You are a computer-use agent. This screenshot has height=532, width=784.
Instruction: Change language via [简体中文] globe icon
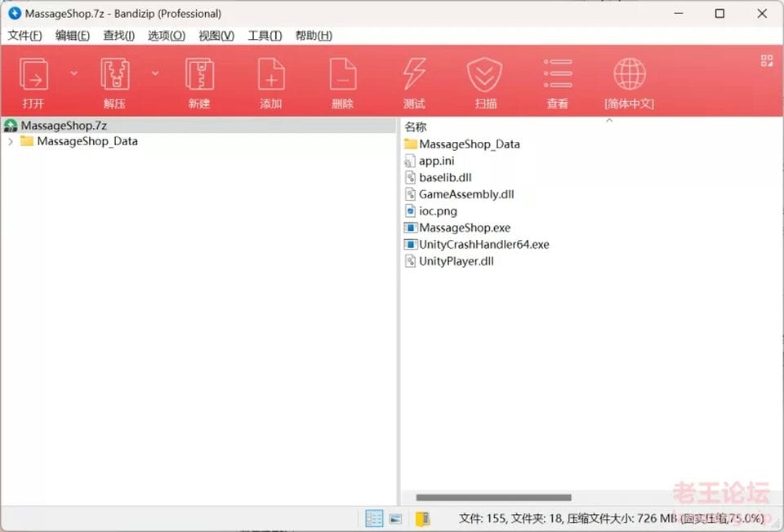[x=630, y=74]
